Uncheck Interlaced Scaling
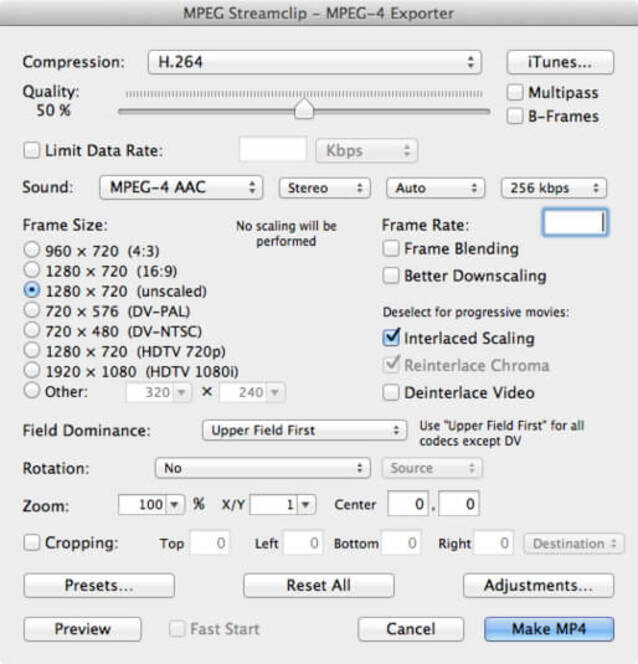Image resolution: width=638 pixels, height=664 pixels. point(392,339)
